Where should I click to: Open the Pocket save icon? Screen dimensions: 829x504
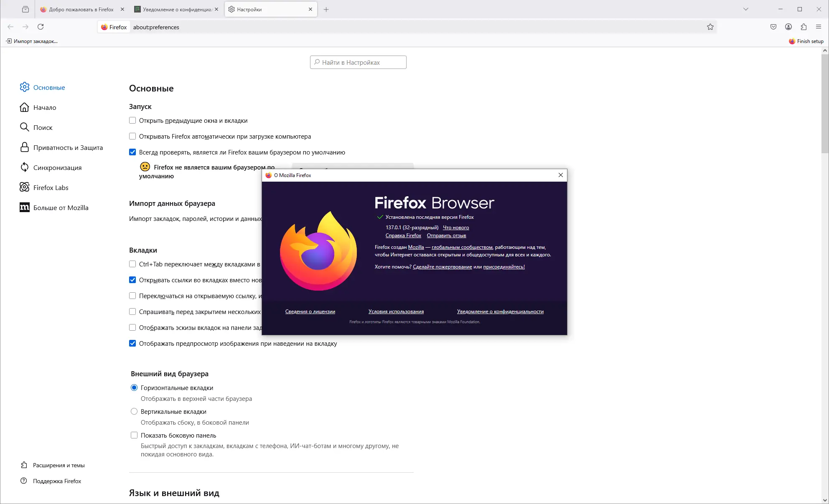tap(773, 27)
